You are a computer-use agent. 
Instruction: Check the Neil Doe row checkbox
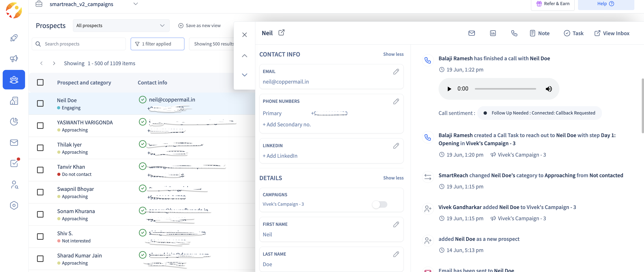40,103
